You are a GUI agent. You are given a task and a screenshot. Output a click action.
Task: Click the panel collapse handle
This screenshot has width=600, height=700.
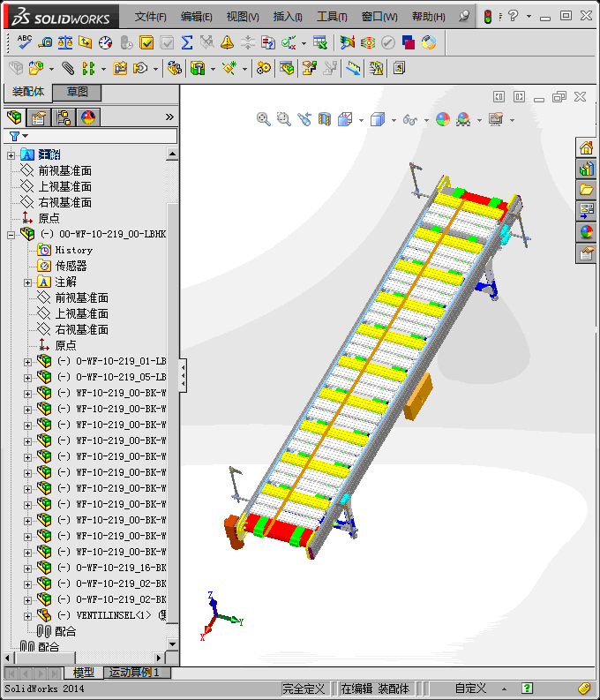[x=183, y=375]
